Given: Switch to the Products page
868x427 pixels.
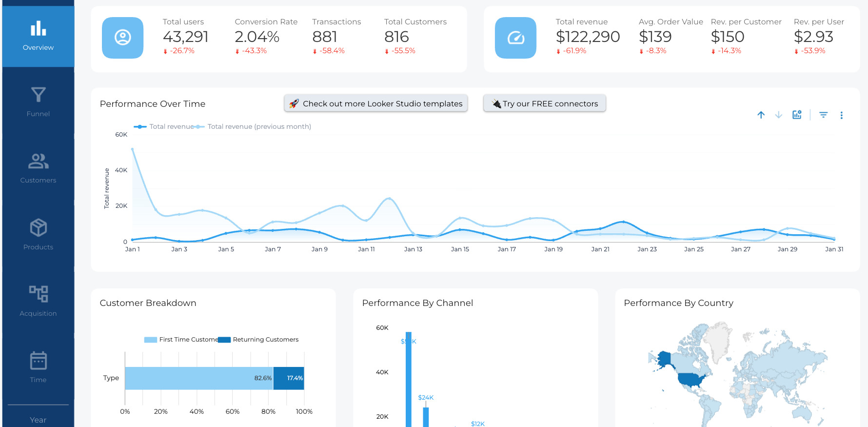Looking at the screenshot, I should [38, 235].
